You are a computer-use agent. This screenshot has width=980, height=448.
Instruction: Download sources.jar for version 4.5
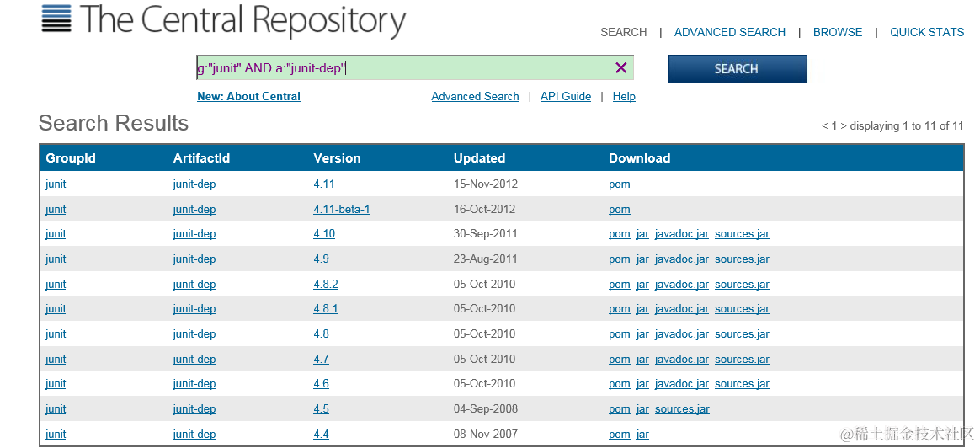click(682, 408)
